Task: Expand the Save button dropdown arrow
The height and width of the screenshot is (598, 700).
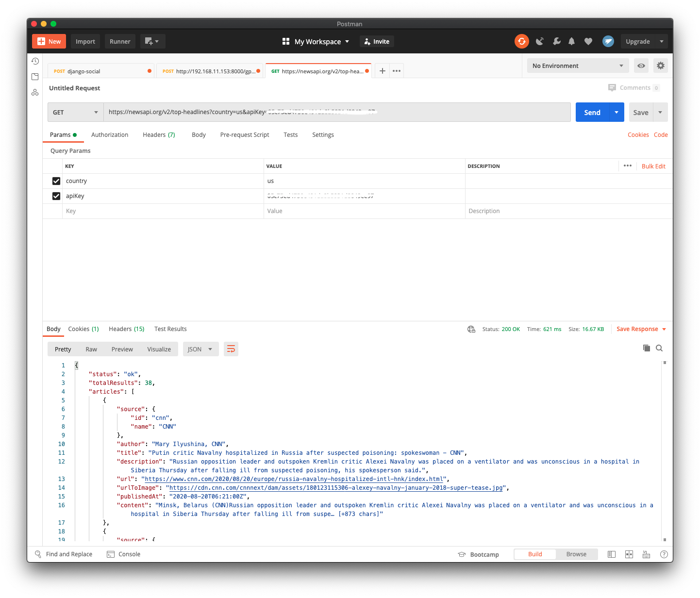Action: click(x=660, y=112)
